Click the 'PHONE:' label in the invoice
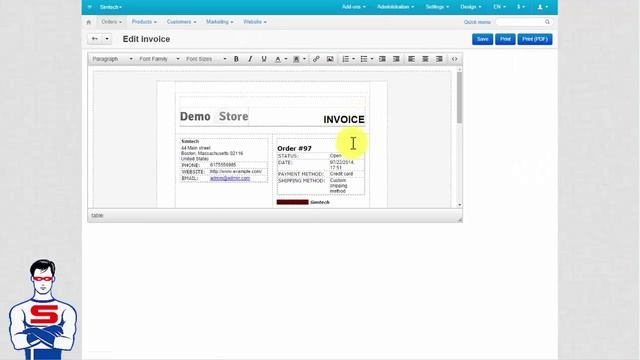 [191, 165]
